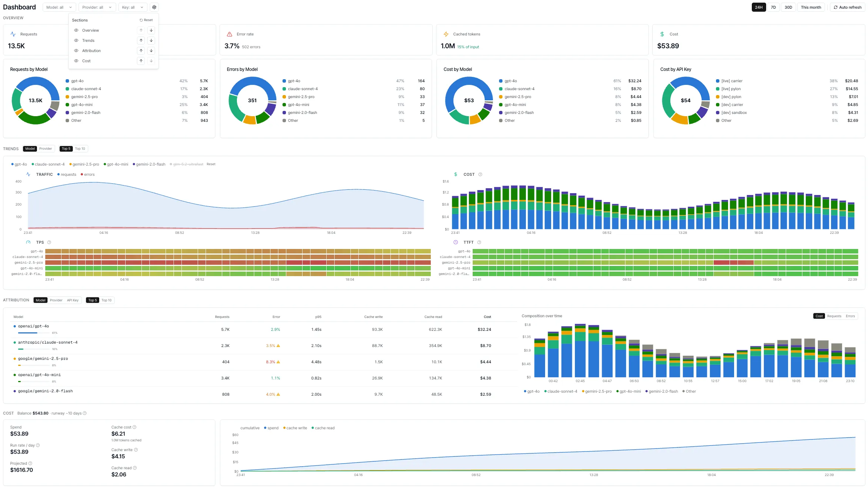868x490 pixels.
Task: Click the Cache cost help icon
Action: coord(134,427)
